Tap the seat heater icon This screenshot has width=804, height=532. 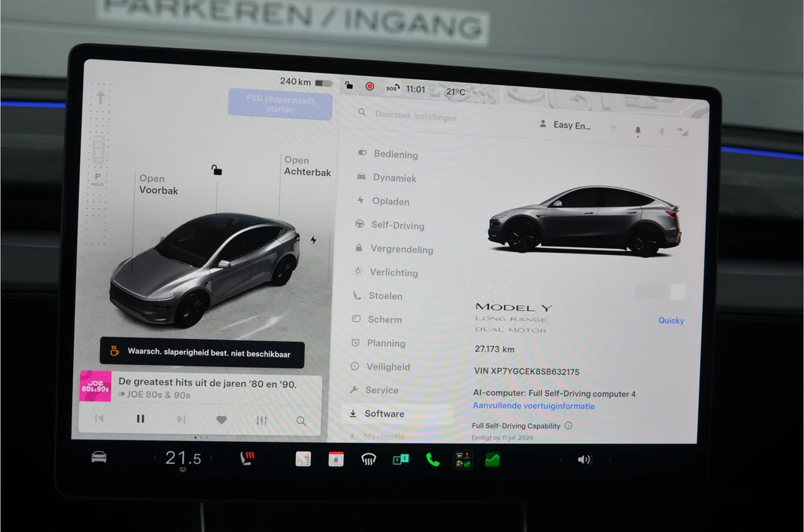[247, 458]
